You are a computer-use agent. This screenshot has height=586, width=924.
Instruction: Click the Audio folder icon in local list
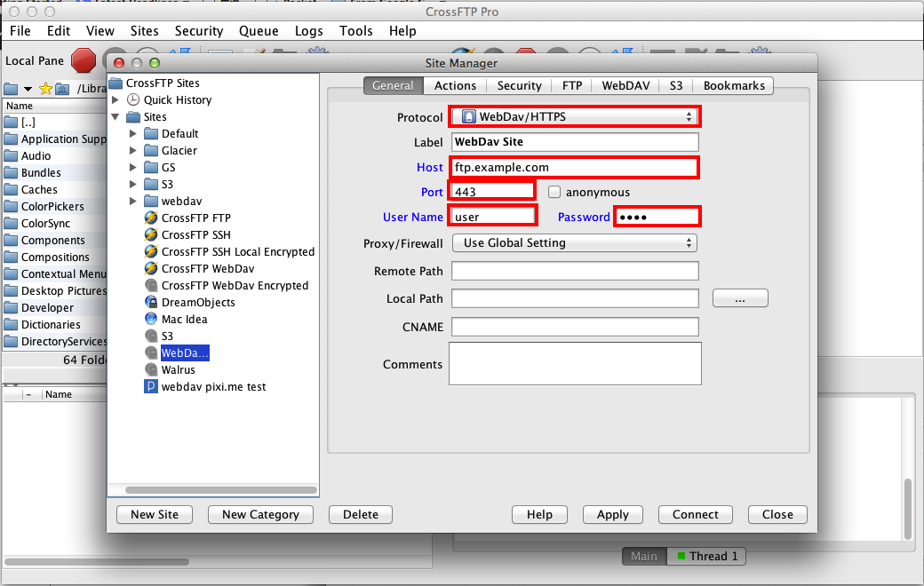(11, 156)
